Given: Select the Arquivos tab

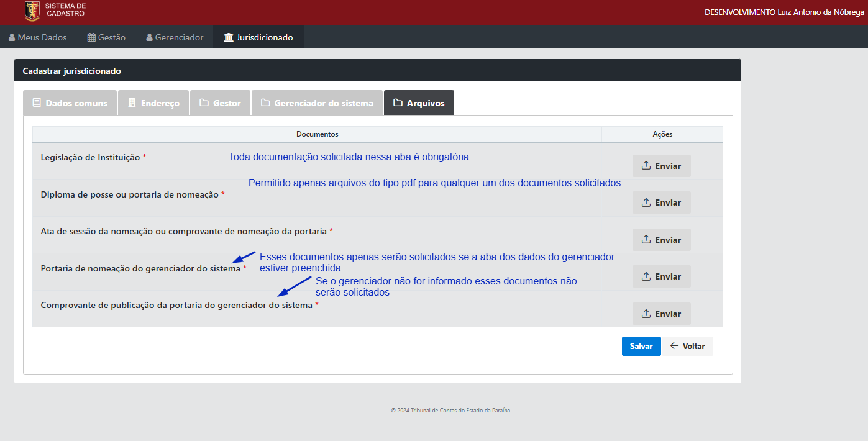Looking at the screenshot, I should pyautogui.click(x=419, y=103).
